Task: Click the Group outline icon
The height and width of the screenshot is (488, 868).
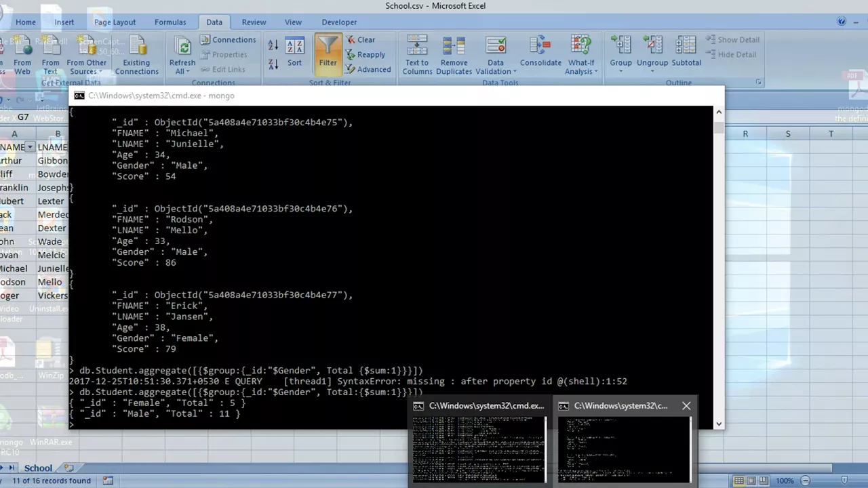Action: (x=620, y=46)
